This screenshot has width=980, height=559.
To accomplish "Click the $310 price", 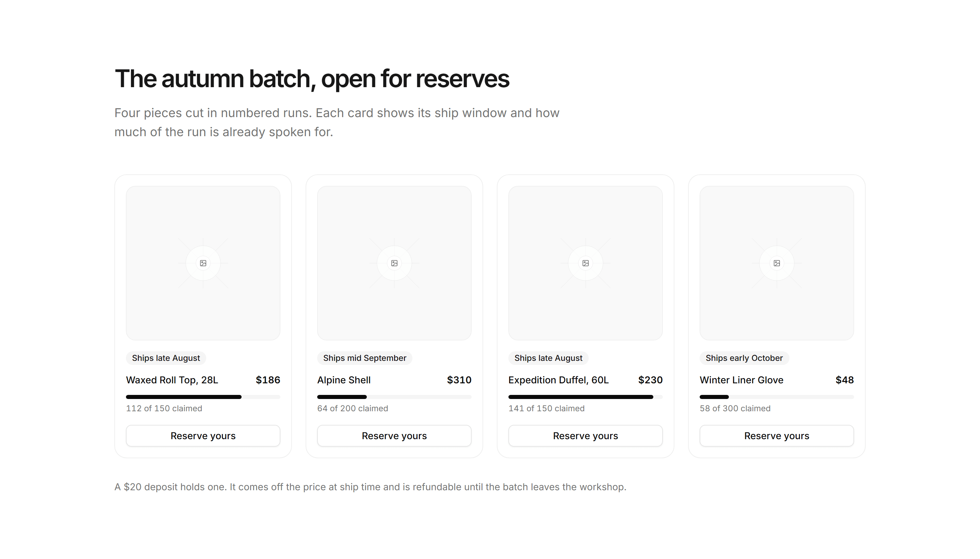I will (459, 380).
